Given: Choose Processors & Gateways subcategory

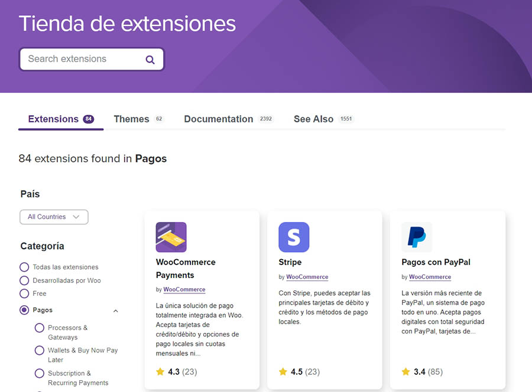Looking at the screenshot, I should click(40, 328).
